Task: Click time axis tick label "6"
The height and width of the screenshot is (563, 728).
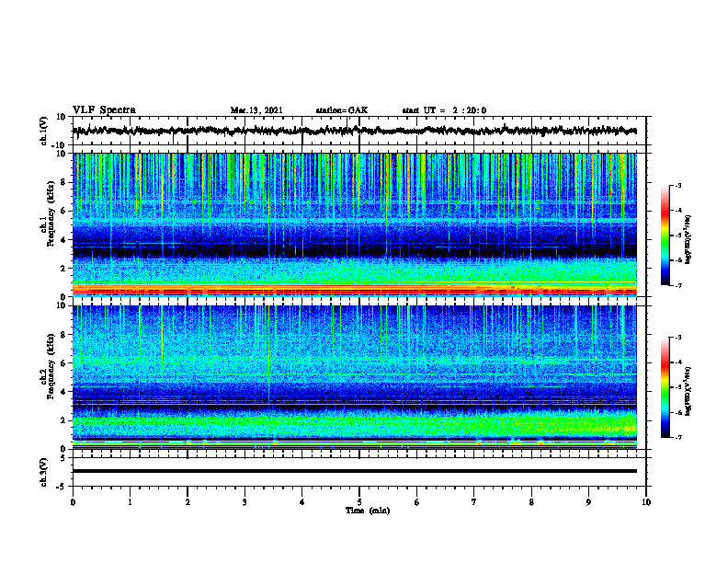Action: click(417, 502)
